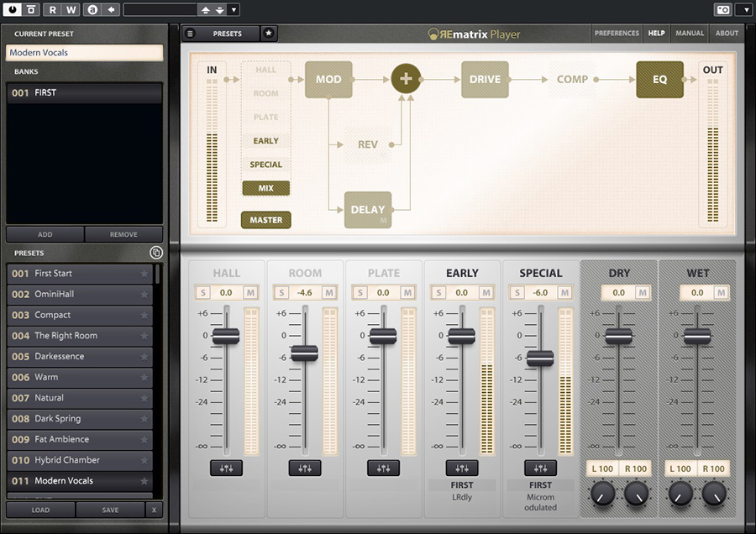
Task: Mute the EARLY channel
Action: tap(485, 292)
